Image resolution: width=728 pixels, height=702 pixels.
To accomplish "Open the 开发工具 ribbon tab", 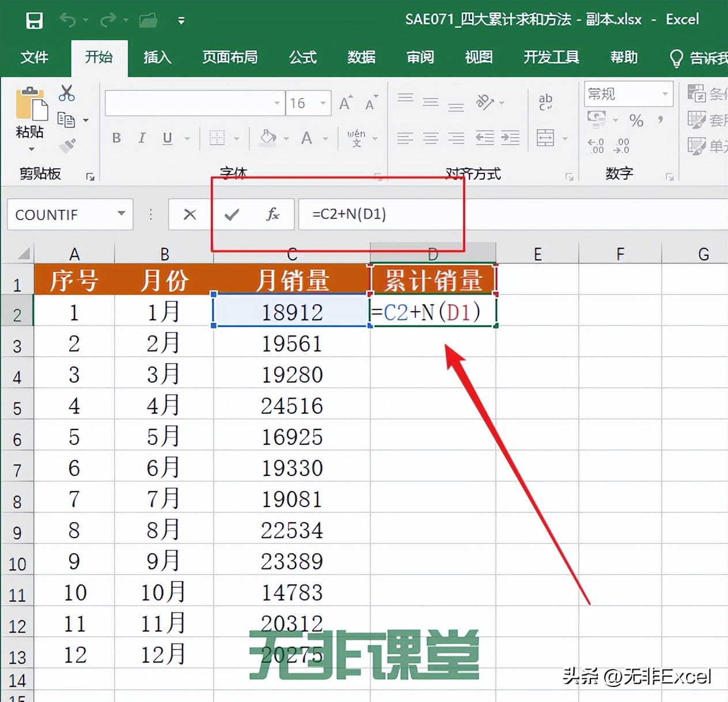I will 551,58.
